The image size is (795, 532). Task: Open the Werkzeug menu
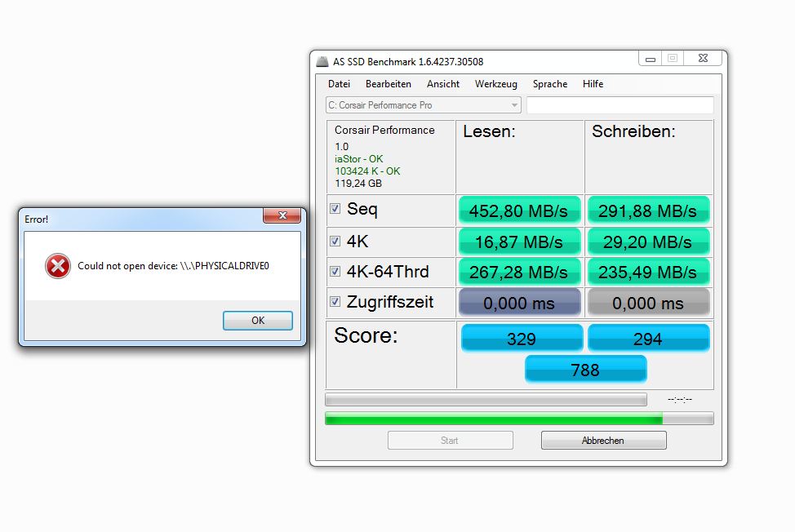pyautogui.click(x=496, y=84)
